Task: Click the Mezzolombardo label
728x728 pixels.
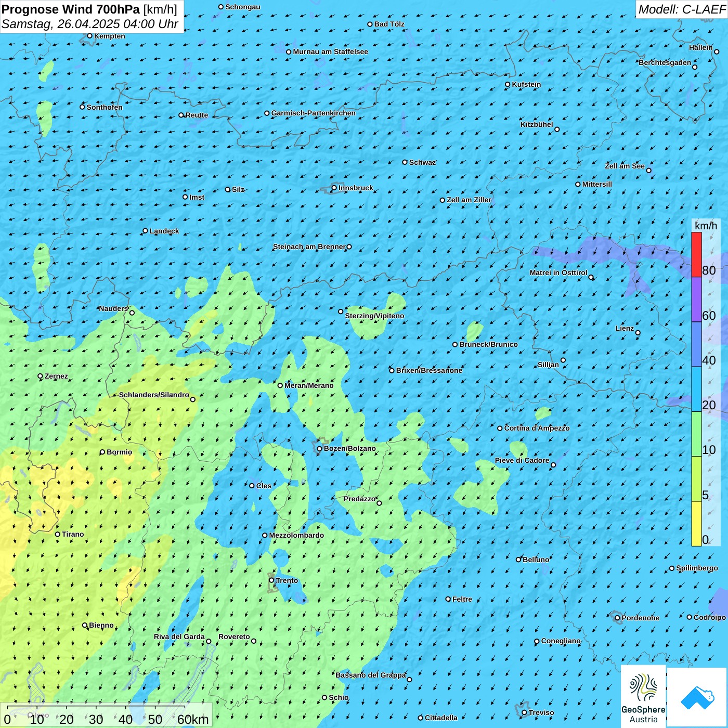Action: (x=296, y=535)
